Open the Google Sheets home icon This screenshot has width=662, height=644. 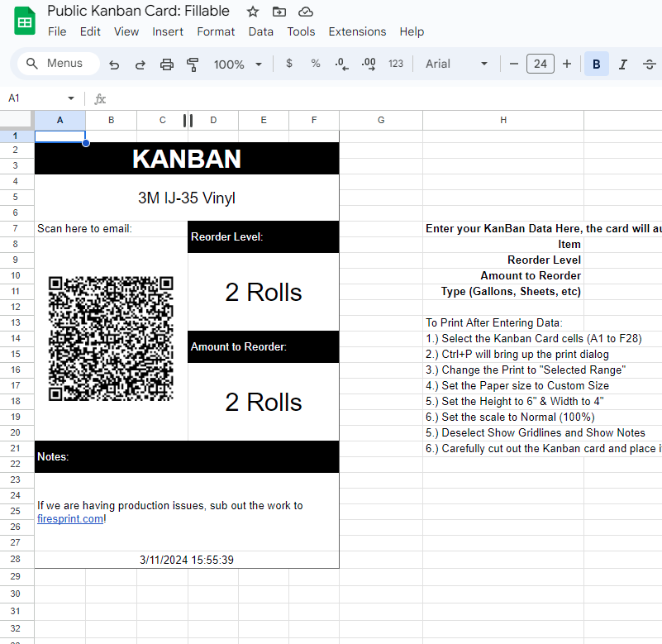coord(25,21)
